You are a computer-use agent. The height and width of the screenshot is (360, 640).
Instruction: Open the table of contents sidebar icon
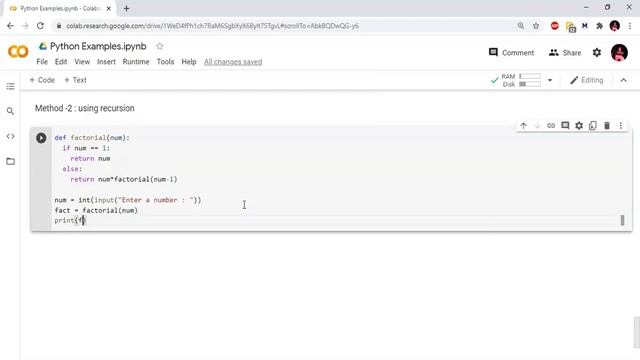pos(10,86)
